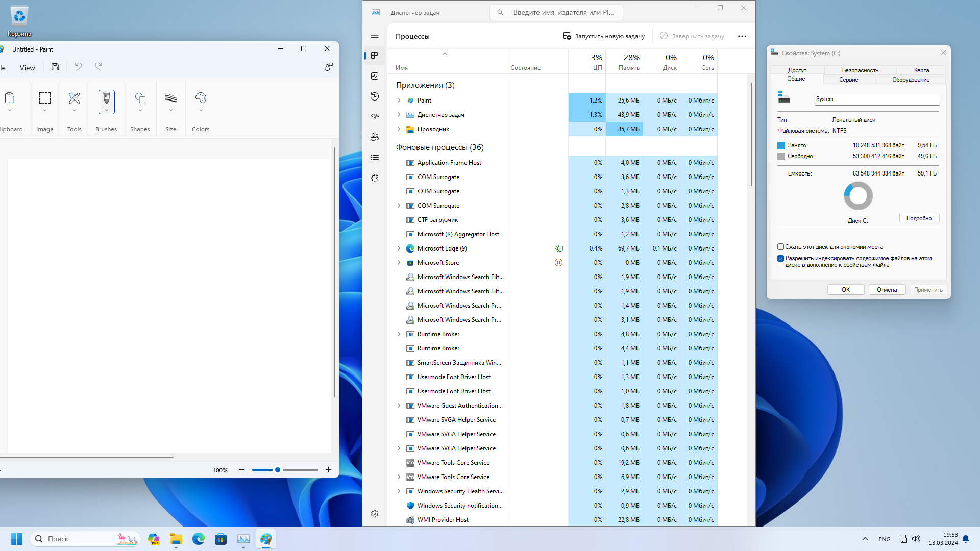Open the dropdown arrow under Image selection tool
Viewport: 980px width, 551px height.
(45, 111)
